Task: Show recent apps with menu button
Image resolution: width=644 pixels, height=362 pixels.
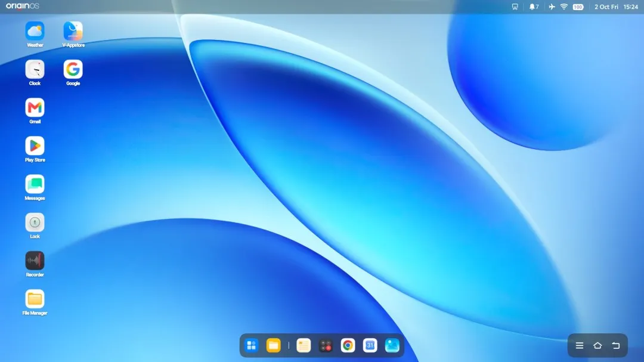Action: (x=580, y=345)
